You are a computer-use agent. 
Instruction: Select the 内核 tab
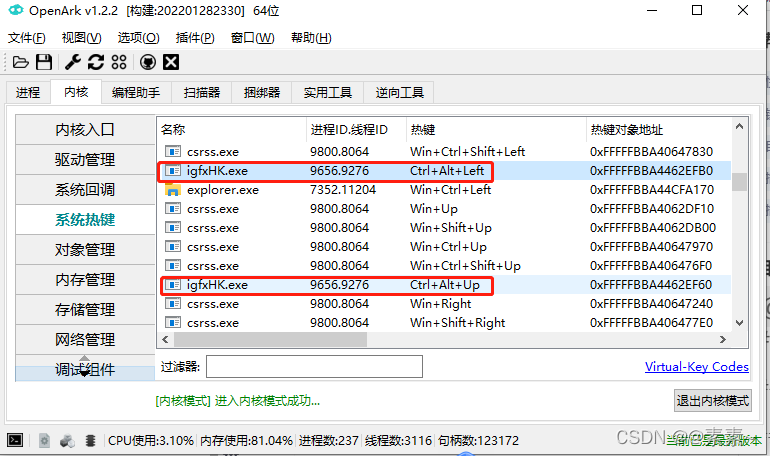tap(76, 92)
